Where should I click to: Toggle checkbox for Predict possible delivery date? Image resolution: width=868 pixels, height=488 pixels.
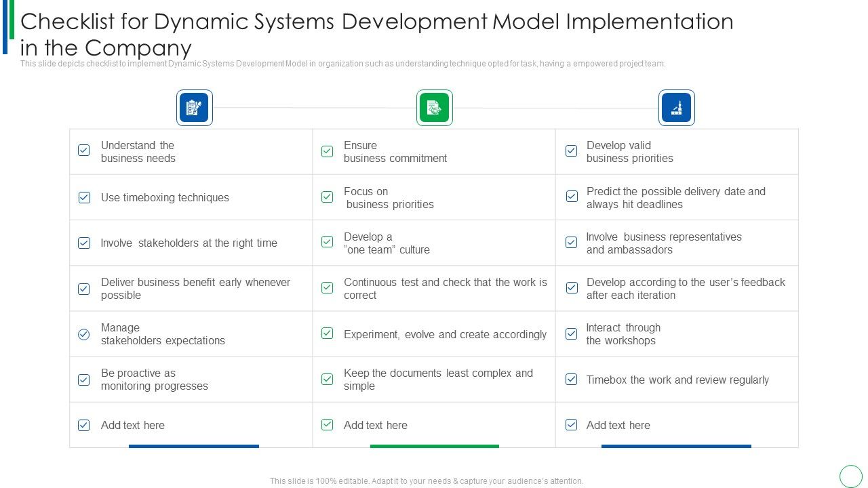pyautogui.click(x=572, y=196)
